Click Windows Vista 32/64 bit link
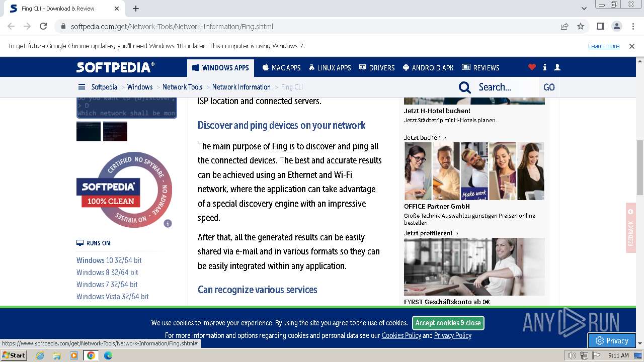Screen dimensions: 644x362 point(113,297)
